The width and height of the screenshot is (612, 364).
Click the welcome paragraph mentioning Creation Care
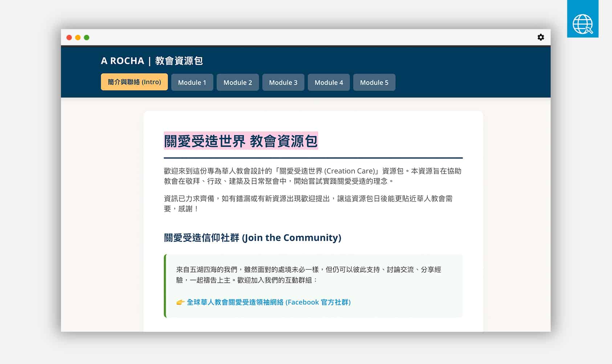(313, 176)
